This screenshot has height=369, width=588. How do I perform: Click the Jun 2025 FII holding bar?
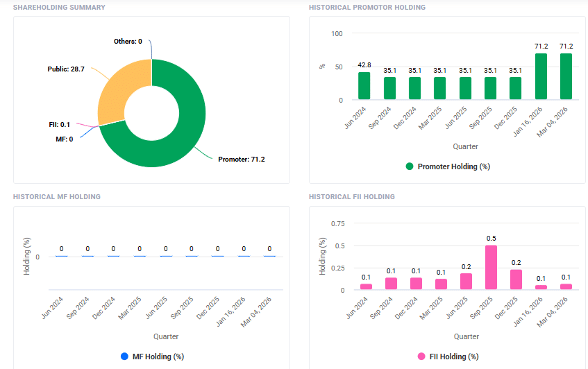click(x=466, y=282)
